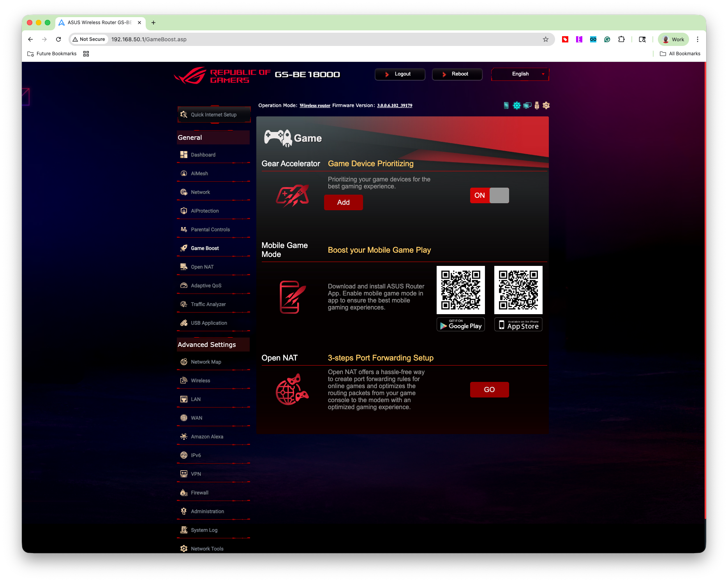Viewport: 728px width, 582px height.
Task: Click the USB device status icon
Action: 537,105
